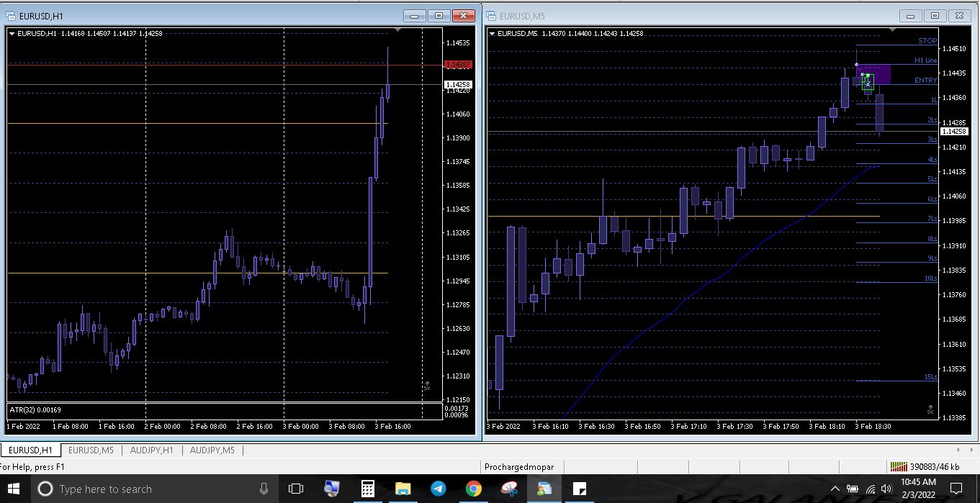The width and height of the screenshot is (980, 503).
Task: Click the STOP level label
Action: [x=927, y=41]
